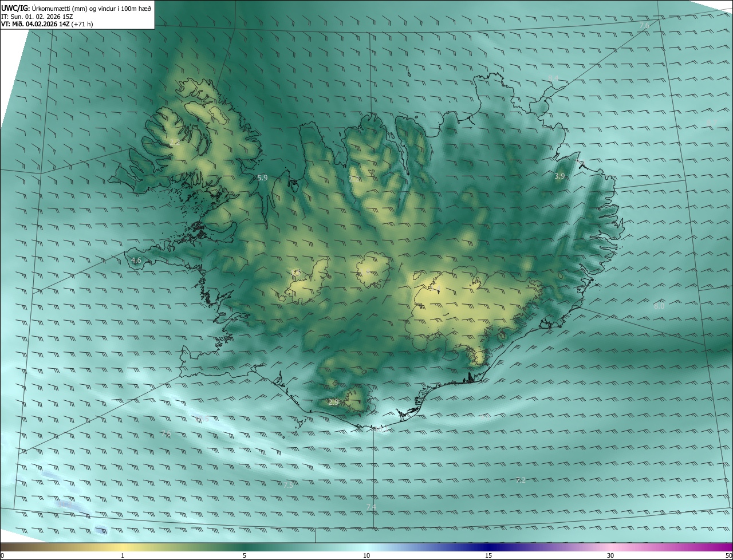The width and height of the screenshot is (733, 560).
Task: Click the '30' tick label on the color scale
Action: point(610,555)
